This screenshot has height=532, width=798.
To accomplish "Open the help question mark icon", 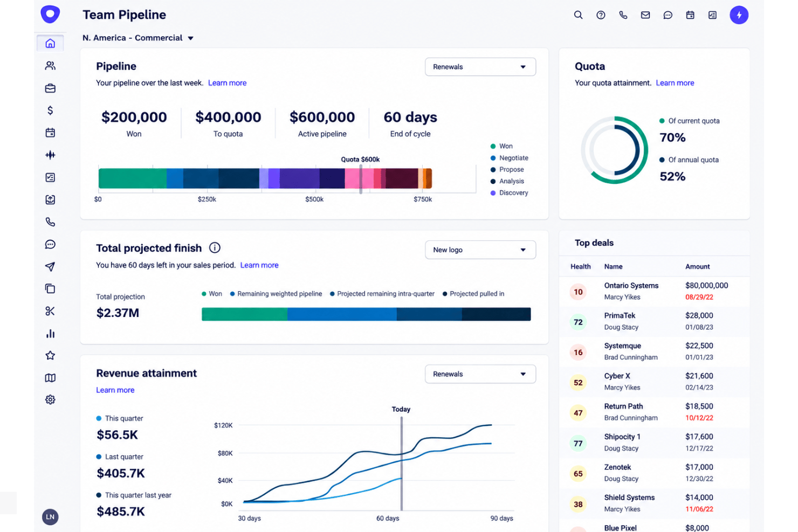I will tap(601, 15).
